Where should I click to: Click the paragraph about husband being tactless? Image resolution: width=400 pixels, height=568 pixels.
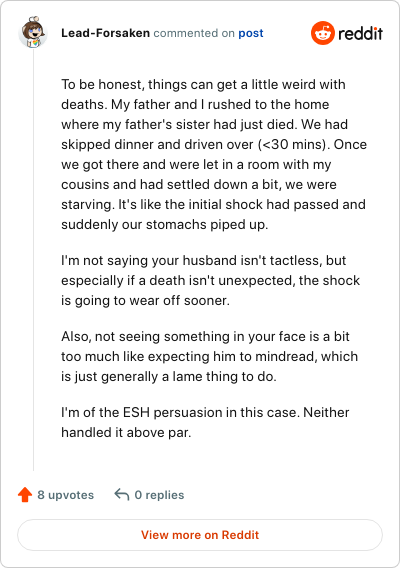pos(211,280)
